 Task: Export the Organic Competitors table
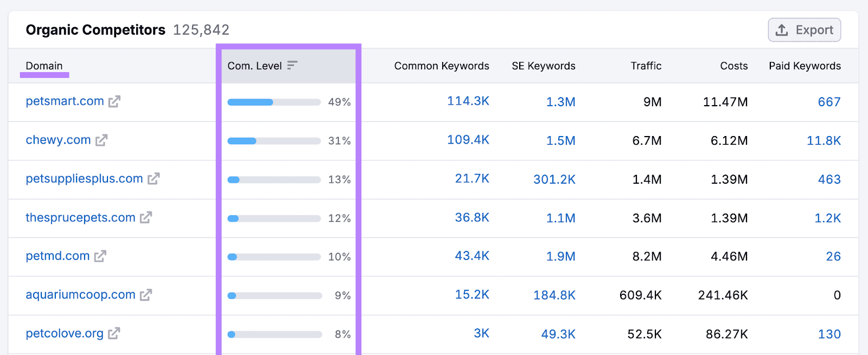pyautogui.click(x=804, y=30)
